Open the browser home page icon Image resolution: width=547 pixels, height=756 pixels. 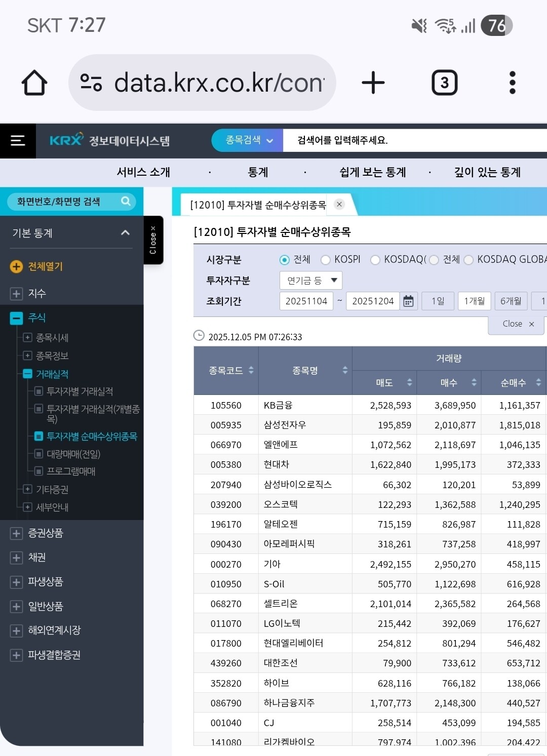click(34, 83)
